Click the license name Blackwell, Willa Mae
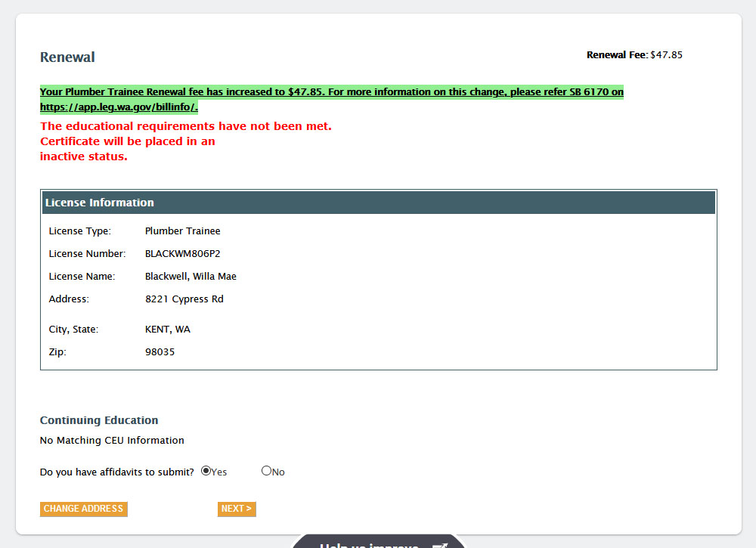The image size is (756, 548). [x=191, y=276]
